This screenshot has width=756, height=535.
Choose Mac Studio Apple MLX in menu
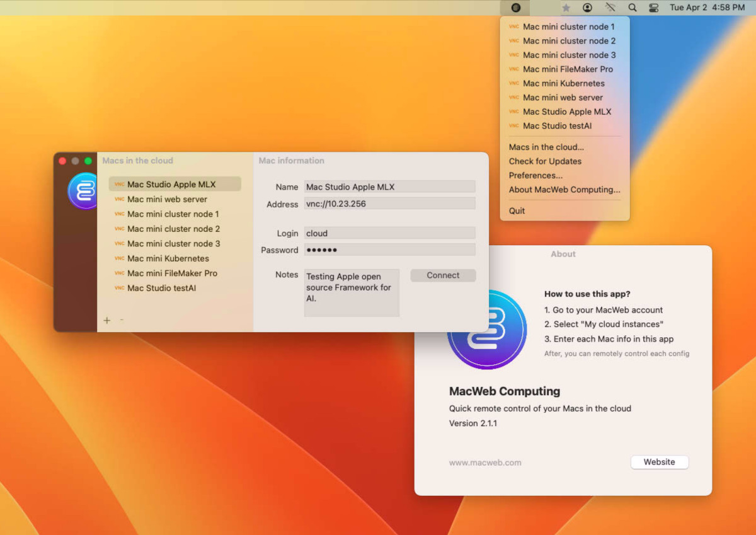coord(564,112)
